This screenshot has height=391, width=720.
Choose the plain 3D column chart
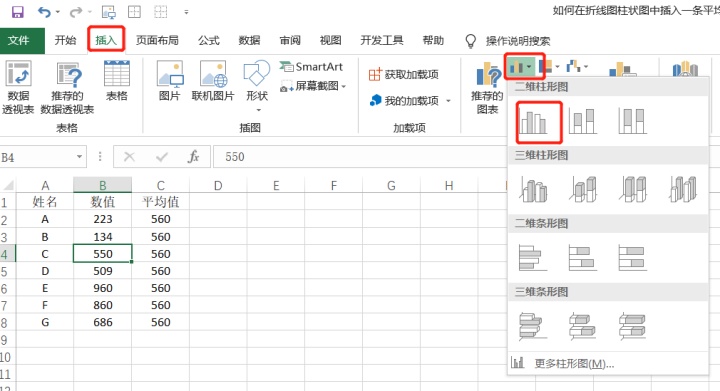pyautogui.click(x=682, y=190)
